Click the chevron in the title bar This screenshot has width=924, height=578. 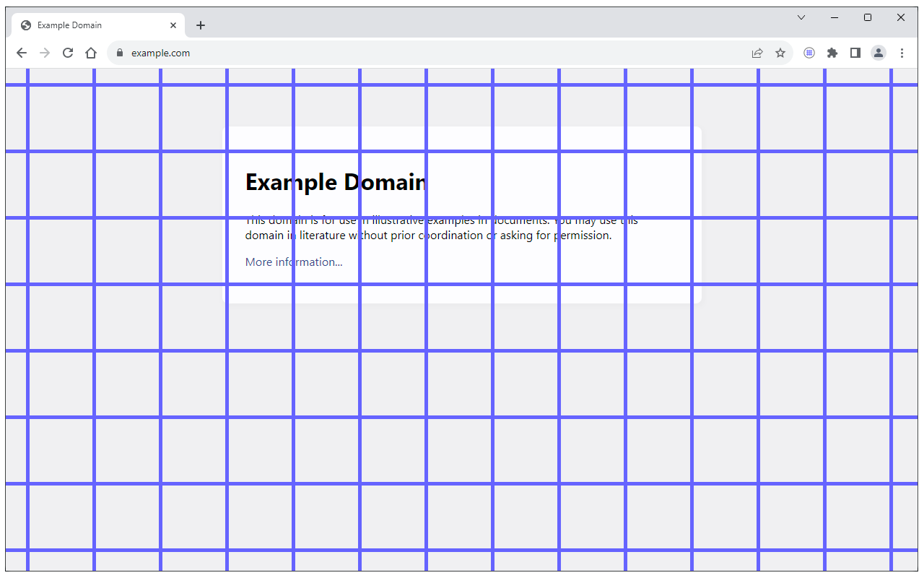801,17
